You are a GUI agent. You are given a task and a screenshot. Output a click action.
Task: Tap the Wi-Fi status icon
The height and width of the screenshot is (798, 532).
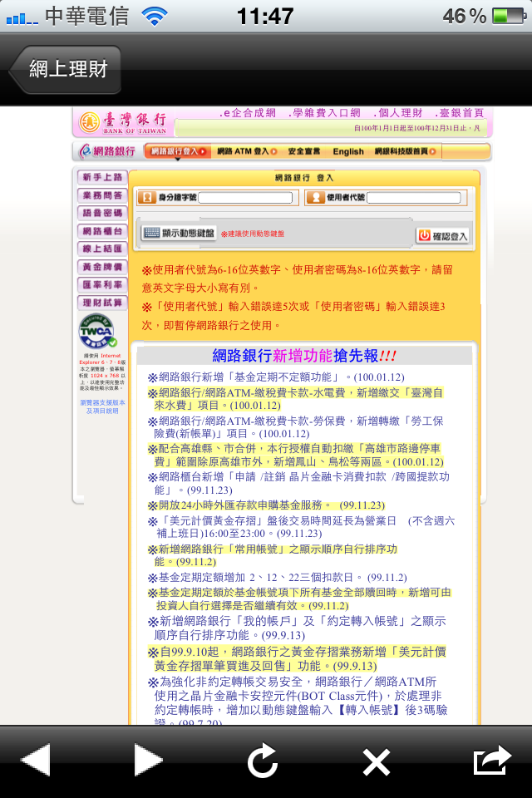[x=155, y=17]
